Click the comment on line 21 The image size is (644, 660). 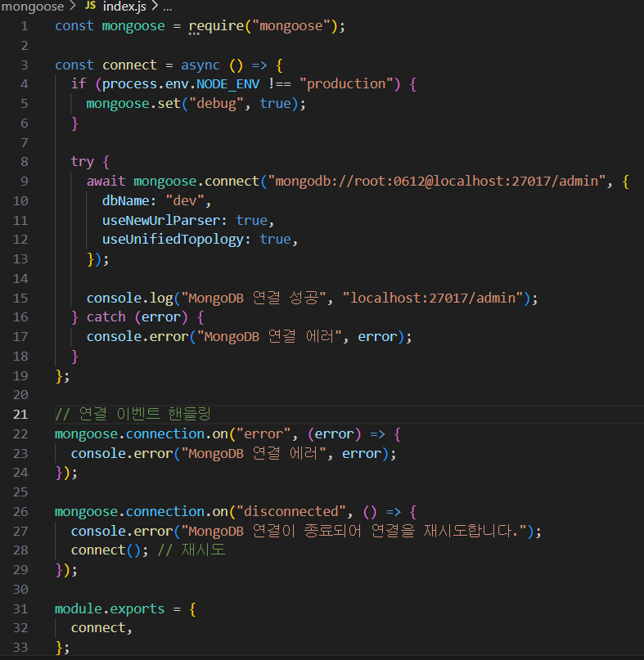[x=133, y=414]
